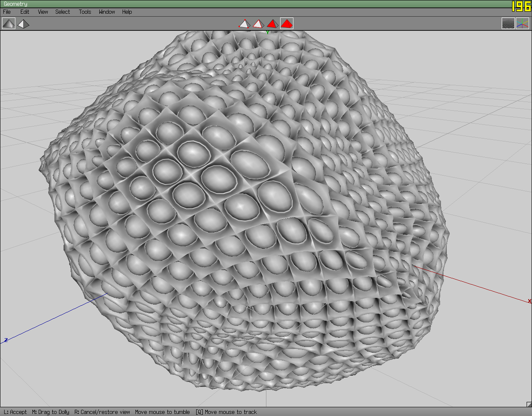532x416 pixels.
Task: Open the Window menu
Action: [x=107, y=12]
